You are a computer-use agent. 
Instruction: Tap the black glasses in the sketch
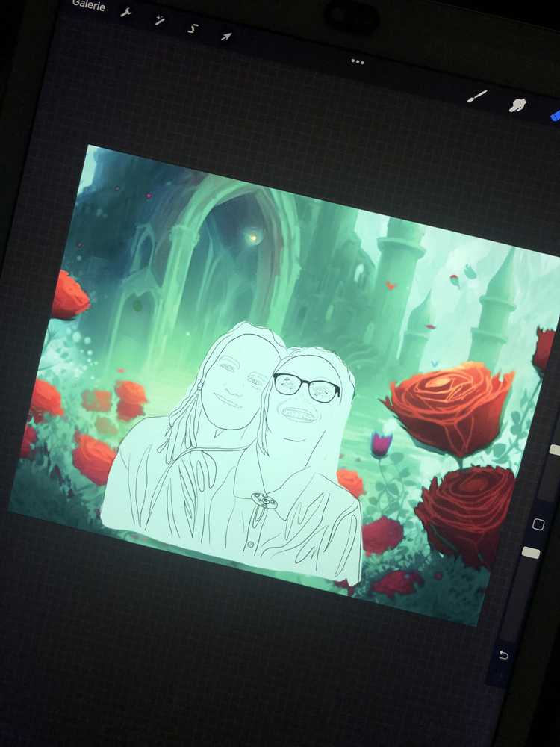[x=306, y=388]
